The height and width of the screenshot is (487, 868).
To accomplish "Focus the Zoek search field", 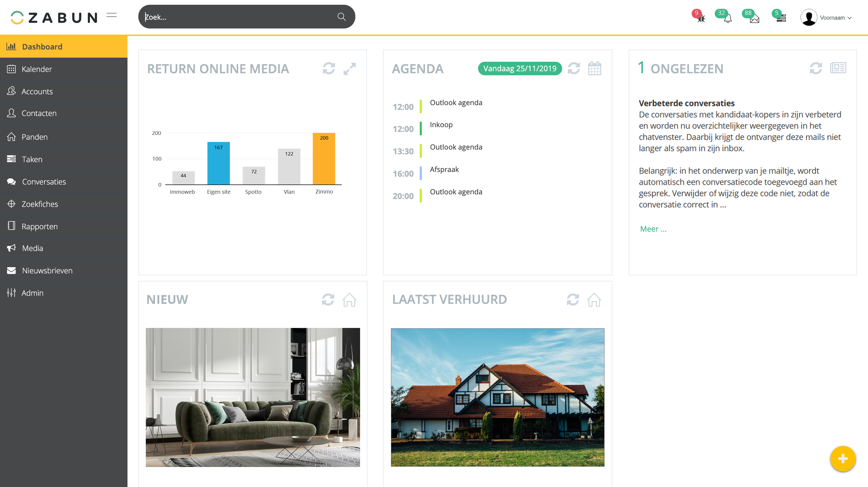I will tap(237, 17).
